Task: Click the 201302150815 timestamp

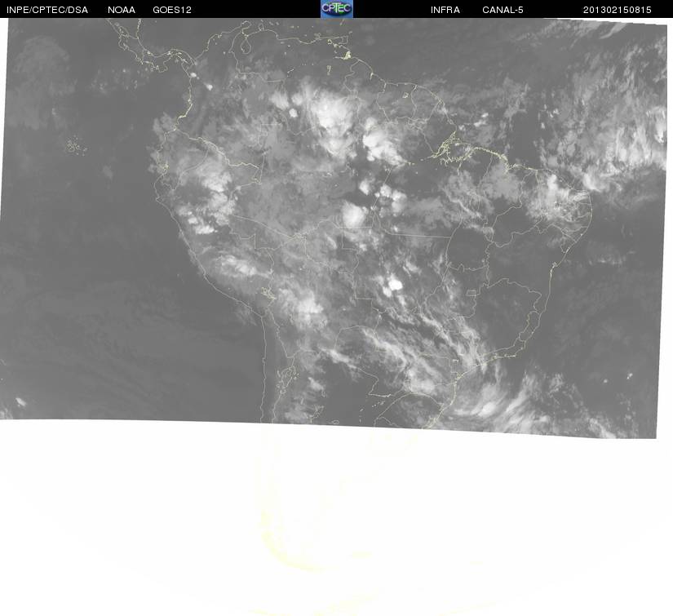Action: [618, 10]
